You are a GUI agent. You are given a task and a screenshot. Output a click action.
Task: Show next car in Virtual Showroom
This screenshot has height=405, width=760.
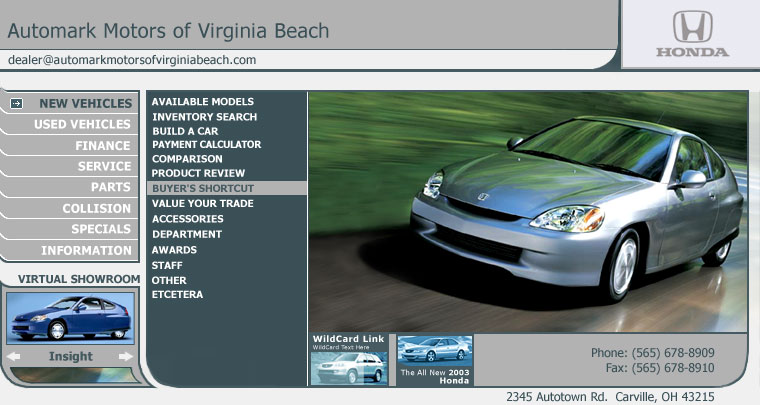pyautogui.click(x=126, y=357)
